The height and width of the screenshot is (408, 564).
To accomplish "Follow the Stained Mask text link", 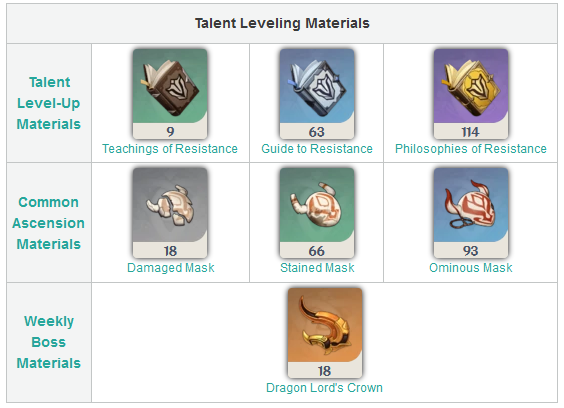I will pyautogui.click(x=317, y=268).
